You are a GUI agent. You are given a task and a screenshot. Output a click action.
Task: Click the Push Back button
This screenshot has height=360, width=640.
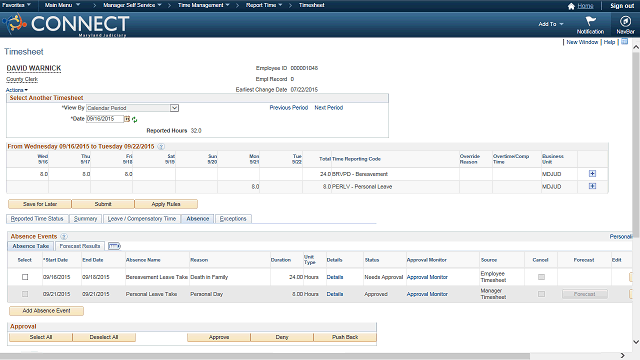pos(345,337)
